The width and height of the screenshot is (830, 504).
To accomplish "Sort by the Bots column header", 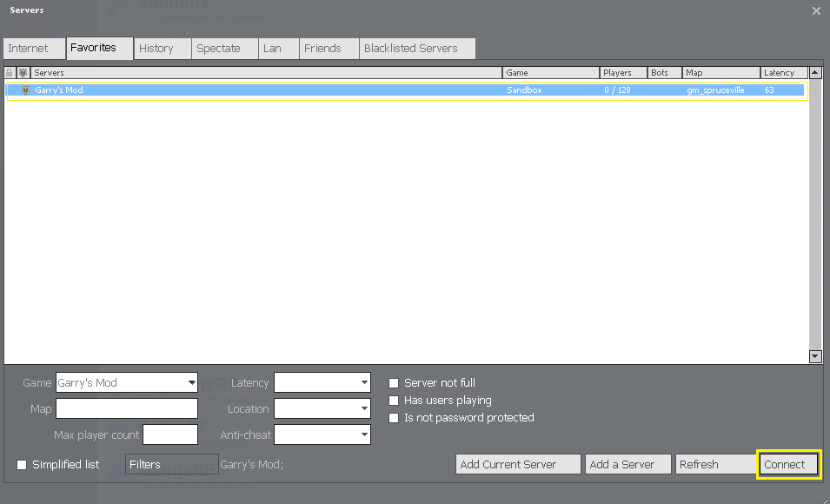I will pos(665,72).
